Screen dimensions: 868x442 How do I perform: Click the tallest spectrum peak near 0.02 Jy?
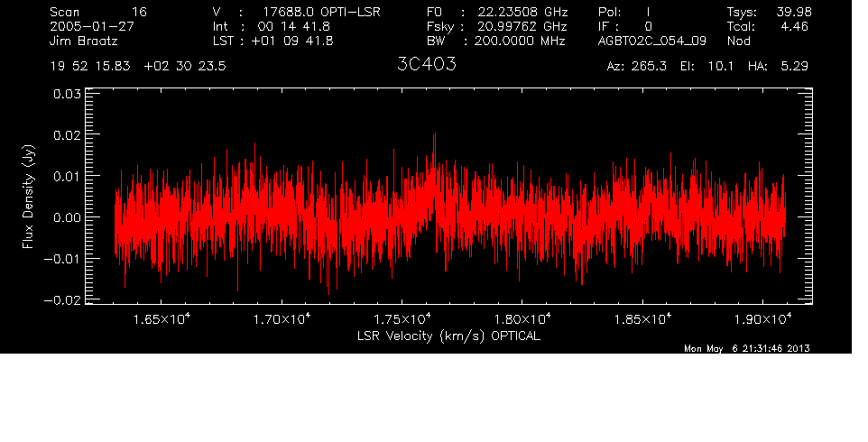pos(435,135)
